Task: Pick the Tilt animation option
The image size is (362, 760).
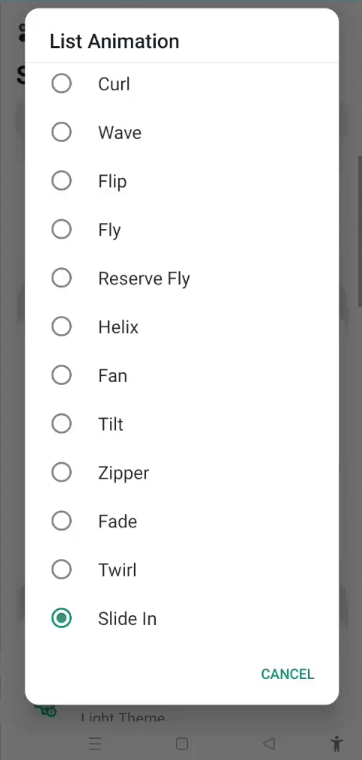Action: (62, 424)
